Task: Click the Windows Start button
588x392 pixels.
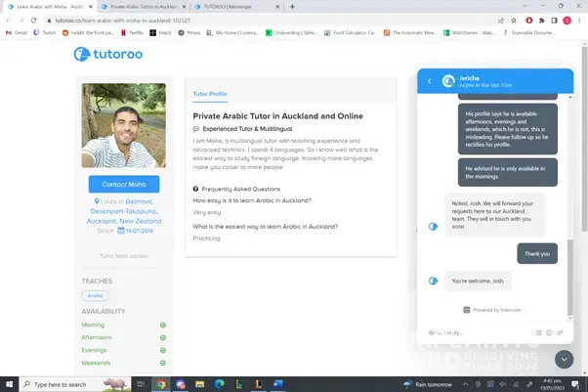Action: [x=9, y=384]
